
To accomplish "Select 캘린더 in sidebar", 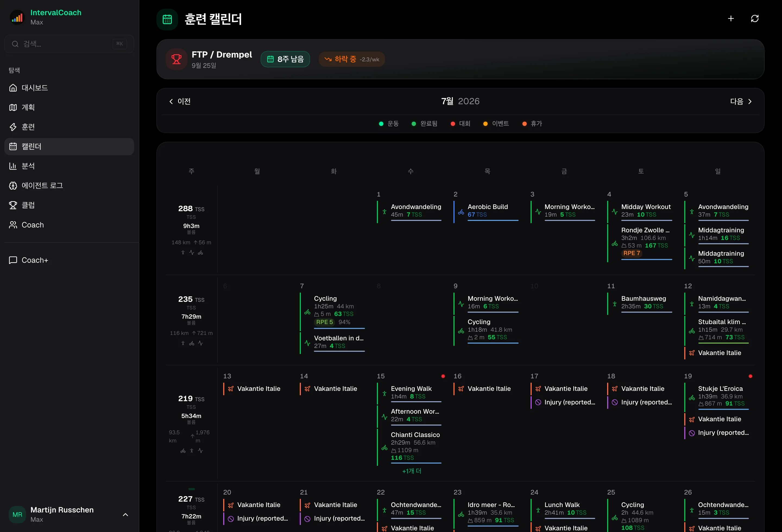I will tap(69, 146).
